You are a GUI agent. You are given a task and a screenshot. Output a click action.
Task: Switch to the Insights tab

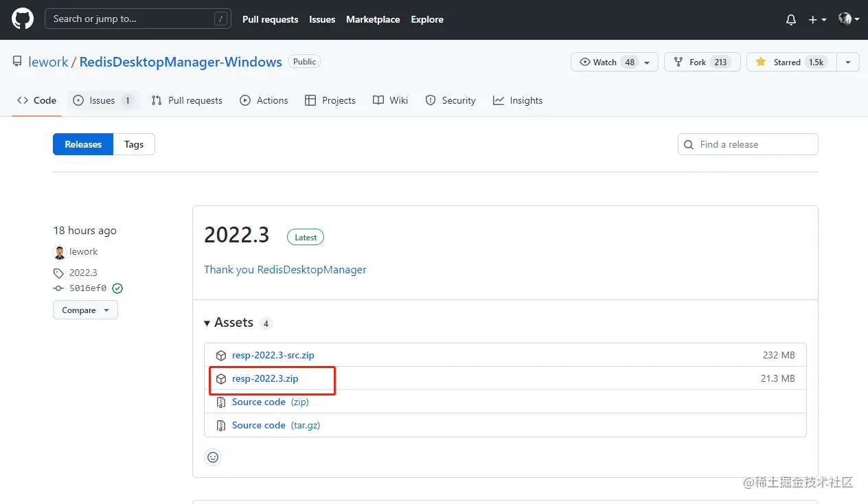[518, 100]
